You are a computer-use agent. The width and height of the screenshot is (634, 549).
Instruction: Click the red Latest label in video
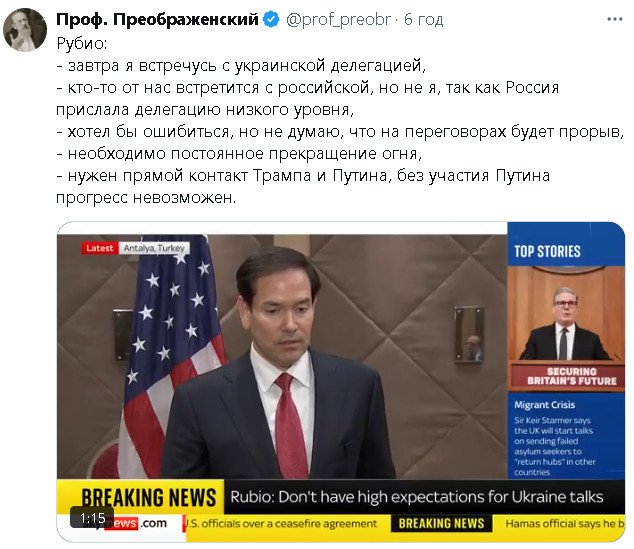99,248
